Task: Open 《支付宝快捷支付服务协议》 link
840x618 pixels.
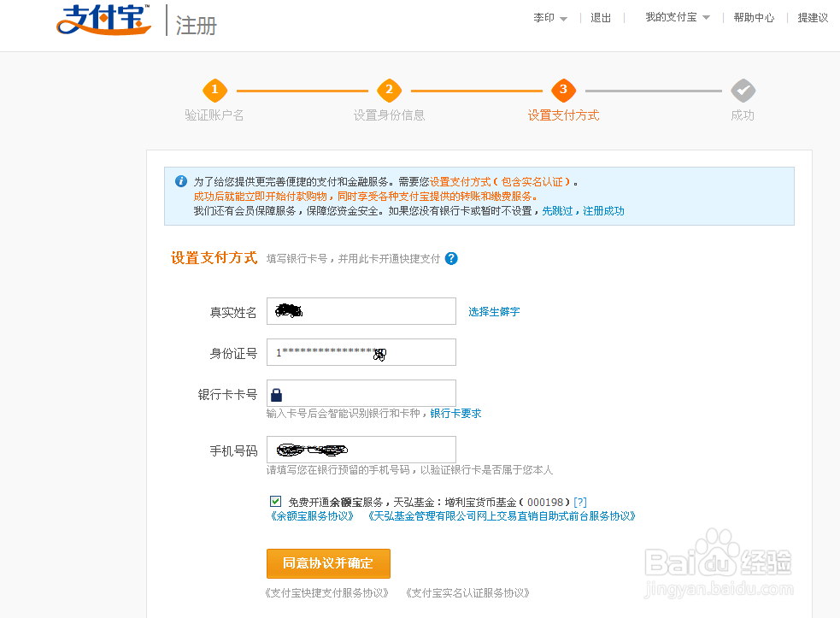Action: point(326,593)
